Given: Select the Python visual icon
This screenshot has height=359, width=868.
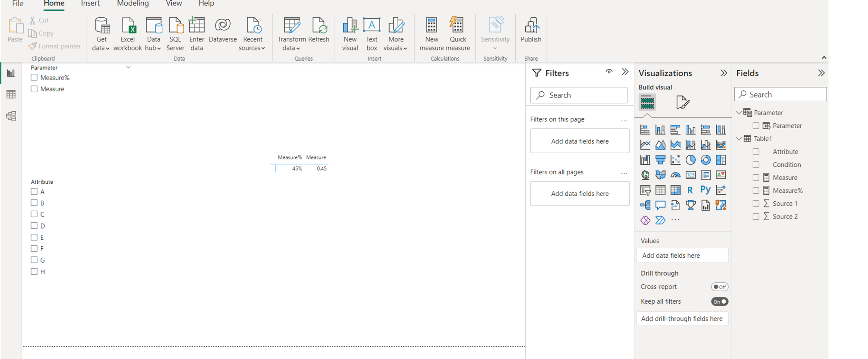Looking at the screenshot, I should pos(705,190).
